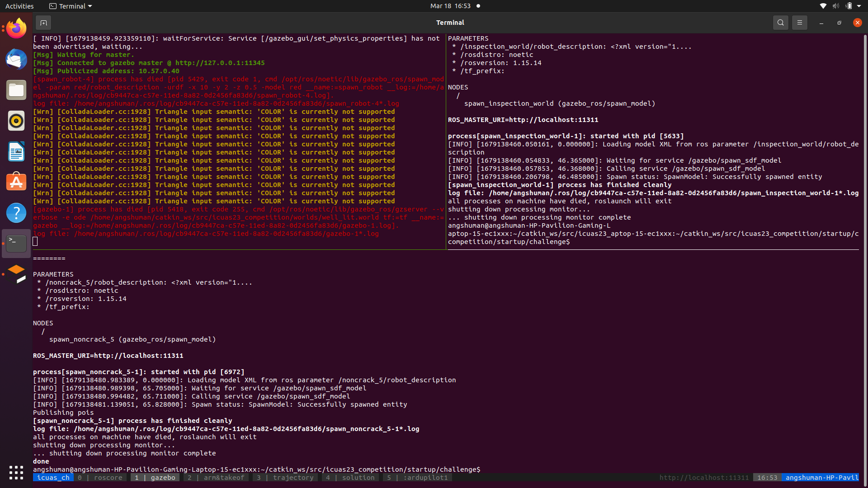Toggle Wi-Fi from the network indicator
This screenshot has height=488, width=868.
click(822, 6)
